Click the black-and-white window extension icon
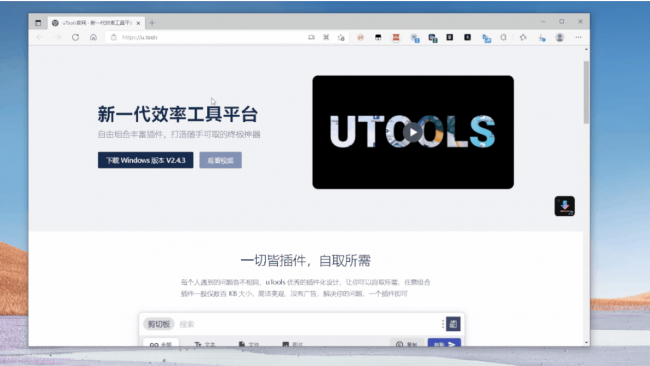650x366 pixels. click(378, 37)
